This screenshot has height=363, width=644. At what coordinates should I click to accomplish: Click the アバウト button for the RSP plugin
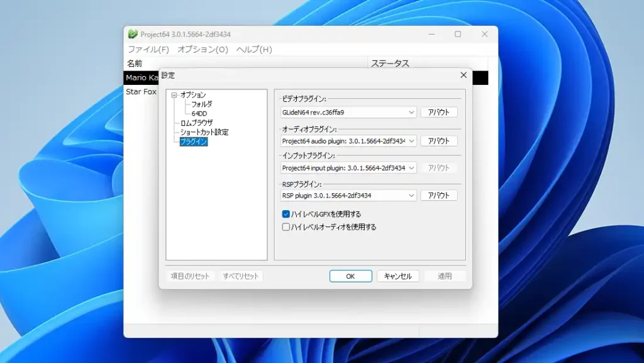coord(439,195)
